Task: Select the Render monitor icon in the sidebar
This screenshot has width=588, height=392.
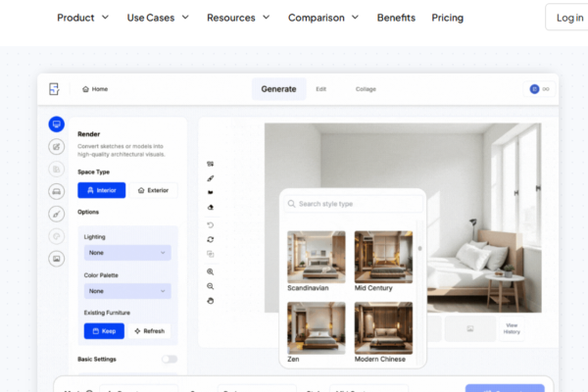Action: [56, 124]
